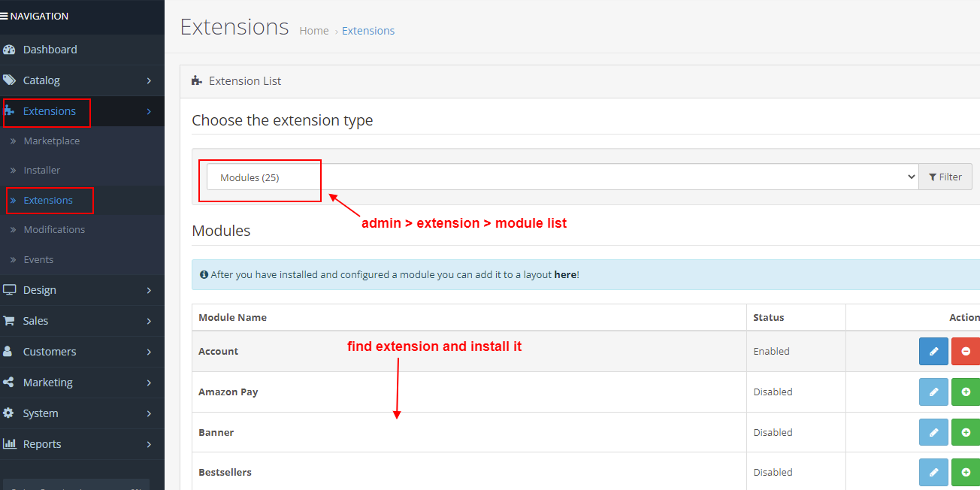Click the 'here' layout link

564,274
